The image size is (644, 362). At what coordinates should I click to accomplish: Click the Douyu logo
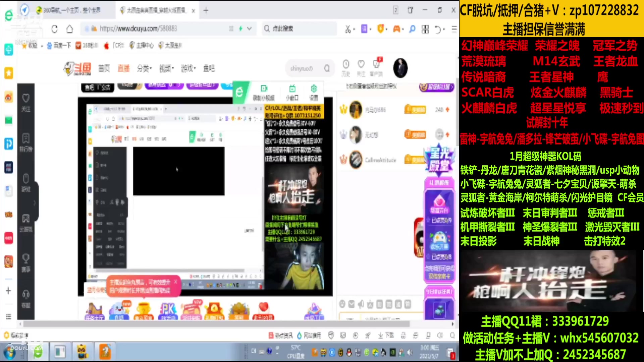(x=77, y=68)
